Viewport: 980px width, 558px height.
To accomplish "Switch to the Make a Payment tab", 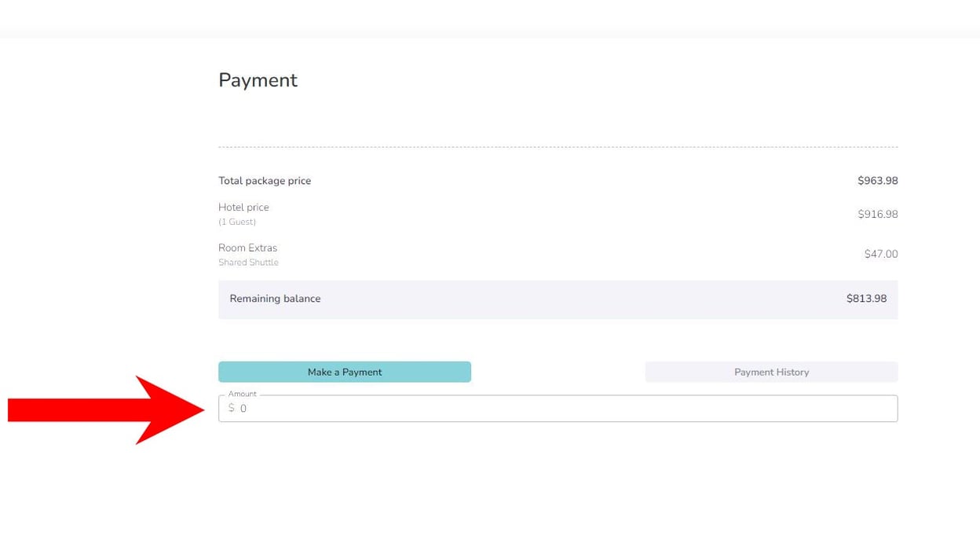I will coord(345,371).
